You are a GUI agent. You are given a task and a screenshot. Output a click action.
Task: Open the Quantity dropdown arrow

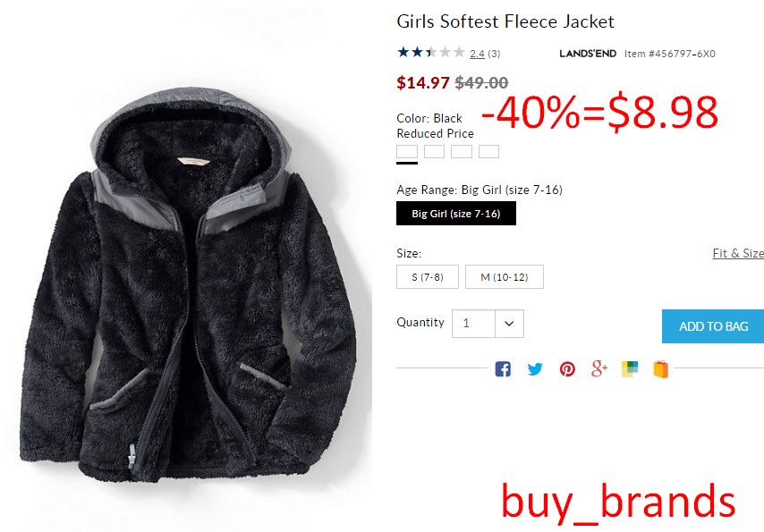509,324
